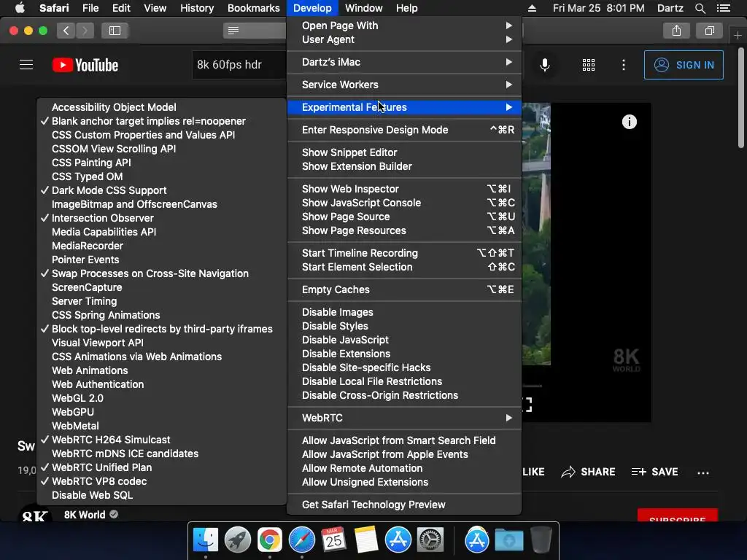The height and width of the screenshot is (560, 747).
Task: Open Downloads folder in Dock
Action: (x=508, y=540)
